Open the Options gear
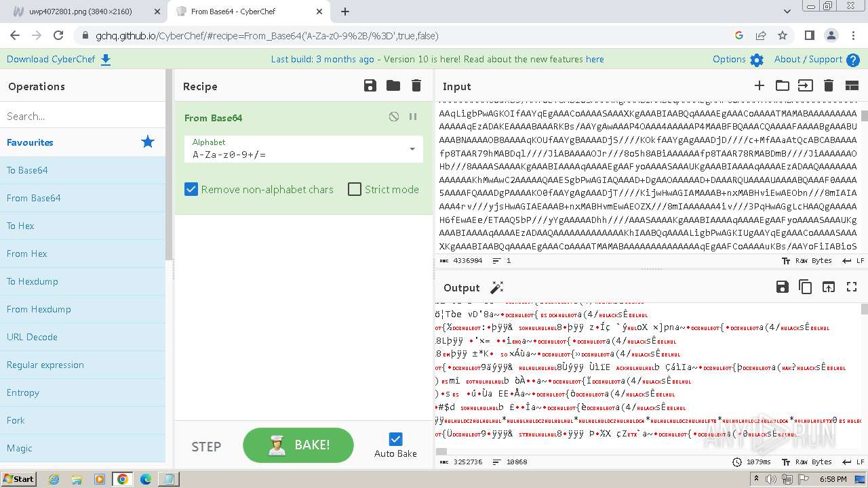This screenshot has width=868, height=488. [757, 60]
